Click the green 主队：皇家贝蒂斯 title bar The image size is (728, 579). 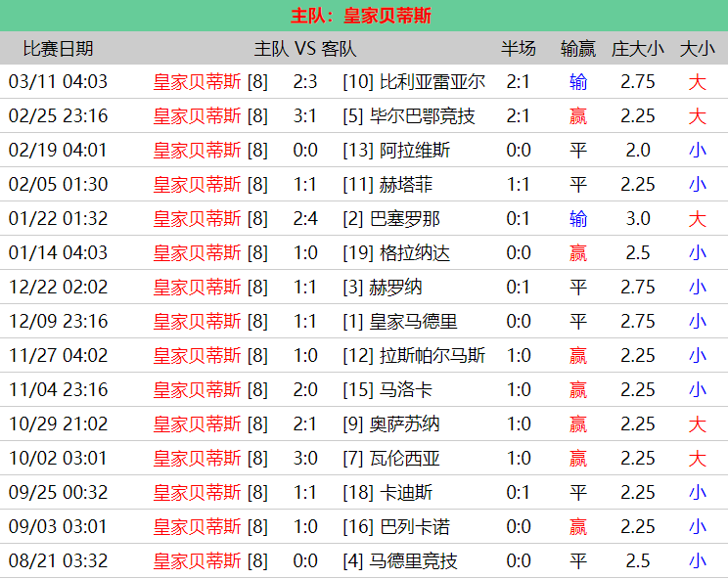coord(364,16)
